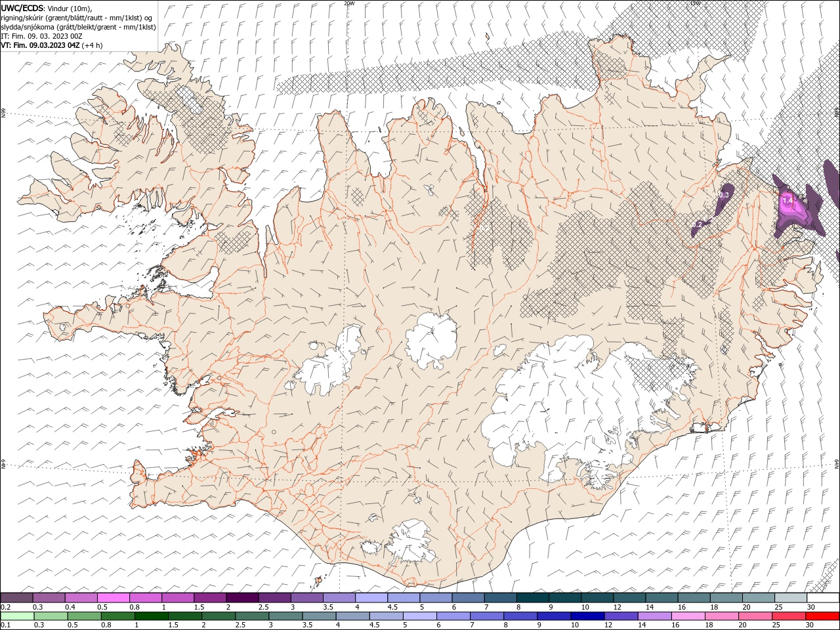Image resolution: width=840 pixels, height=630 pixels.
Task: Pick the dark teal snow swatch starting at 8
Action: pyautogui.click(x=532, y=597)
